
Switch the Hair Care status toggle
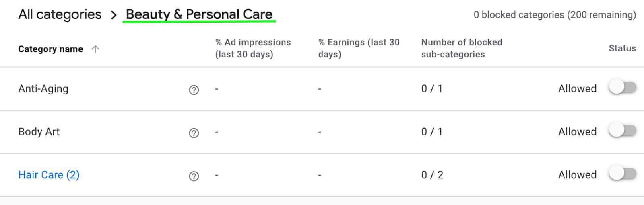[x=622, y=174]
